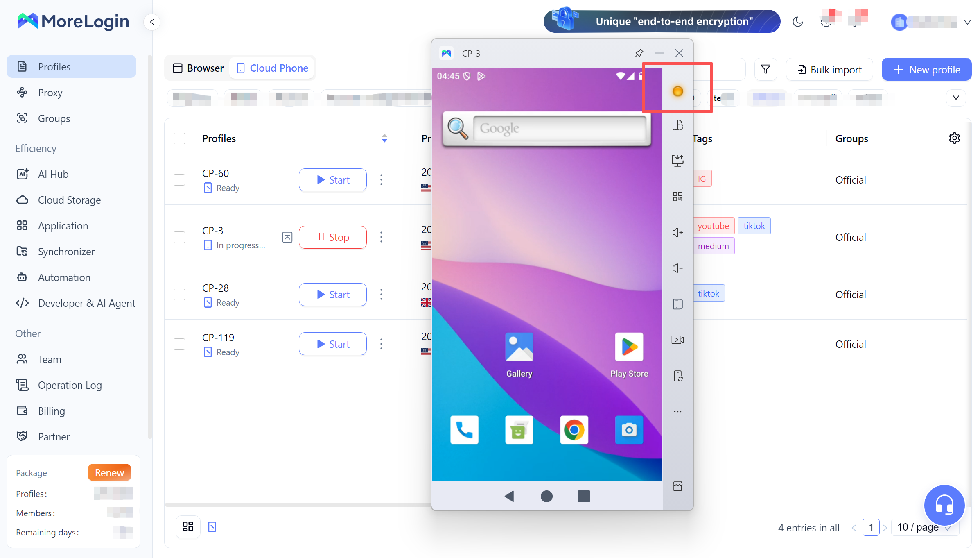This screenshot has width=980, height=558.
Task: Open the Phone dialer app
Action: [x=464, y=430]
